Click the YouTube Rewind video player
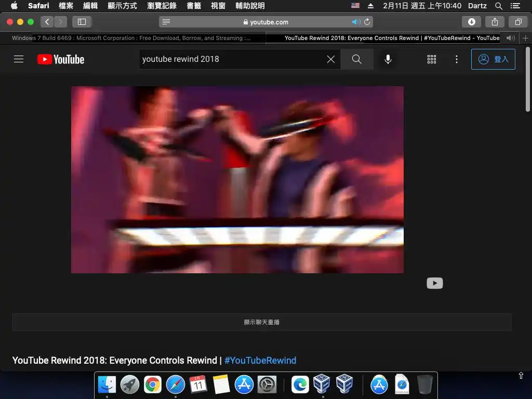The width and height of the screenshot is (532, 399). [x=237, y=179]
